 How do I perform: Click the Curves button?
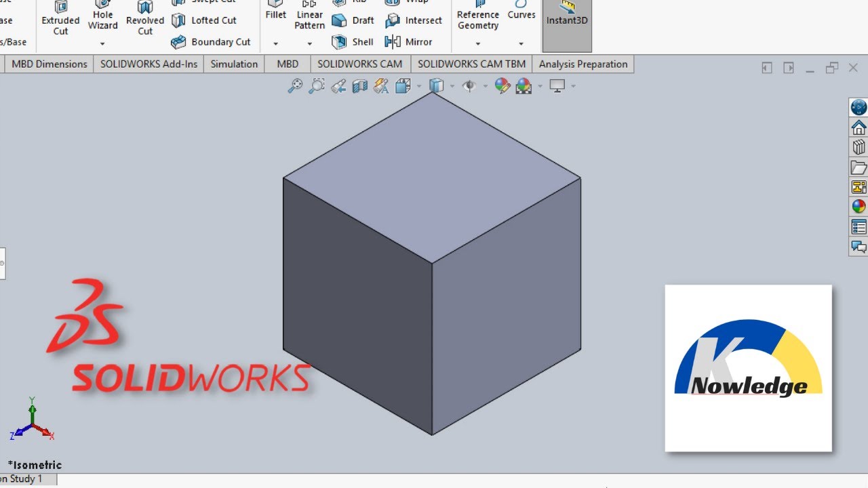pyautogui.click(x=521, y=11)
